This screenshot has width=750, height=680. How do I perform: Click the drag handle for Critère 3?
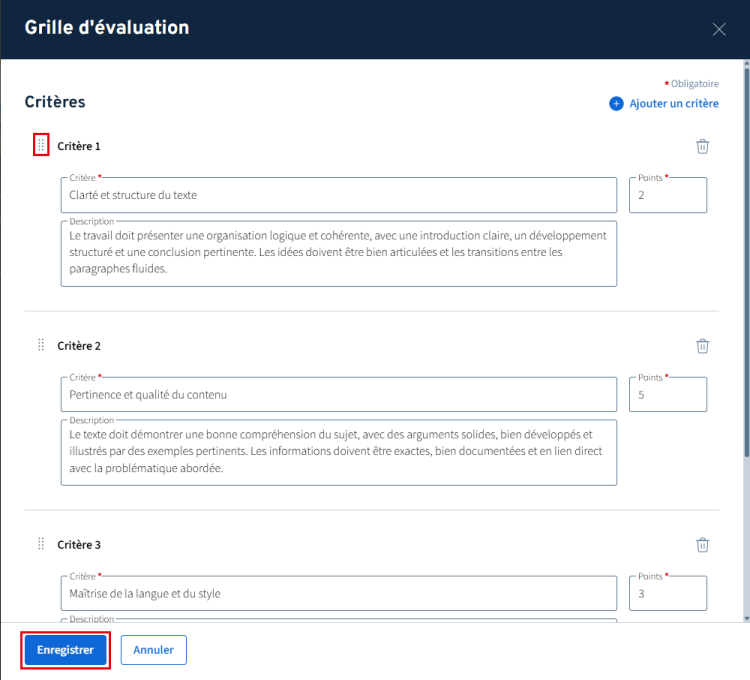tap(41, 544)
